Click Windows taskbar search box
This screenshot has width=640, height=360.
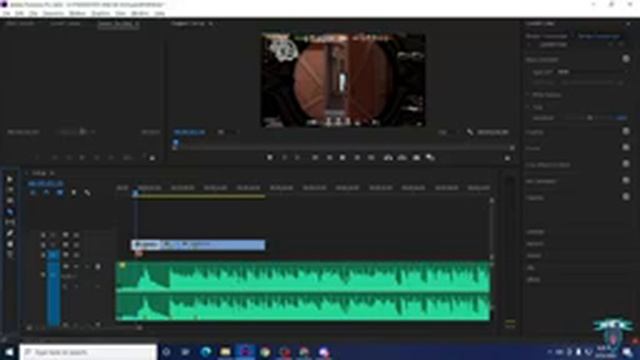click(88, 352)
